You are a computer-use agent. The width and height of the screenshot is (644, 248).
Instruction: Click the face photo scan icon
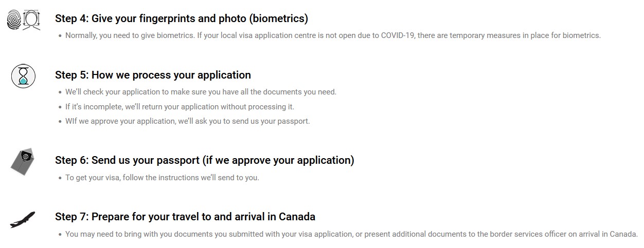pos(31,20)
